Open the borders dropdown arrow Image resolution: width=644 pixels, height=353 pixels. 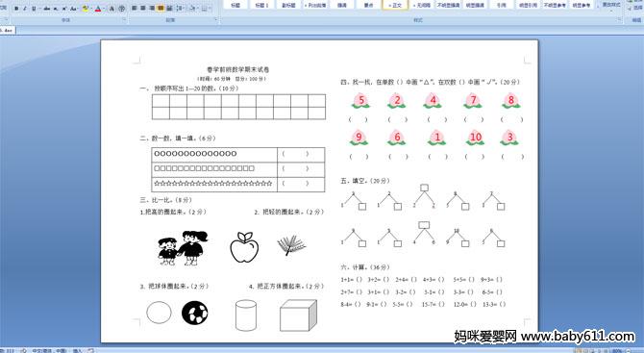pos(210,9)
